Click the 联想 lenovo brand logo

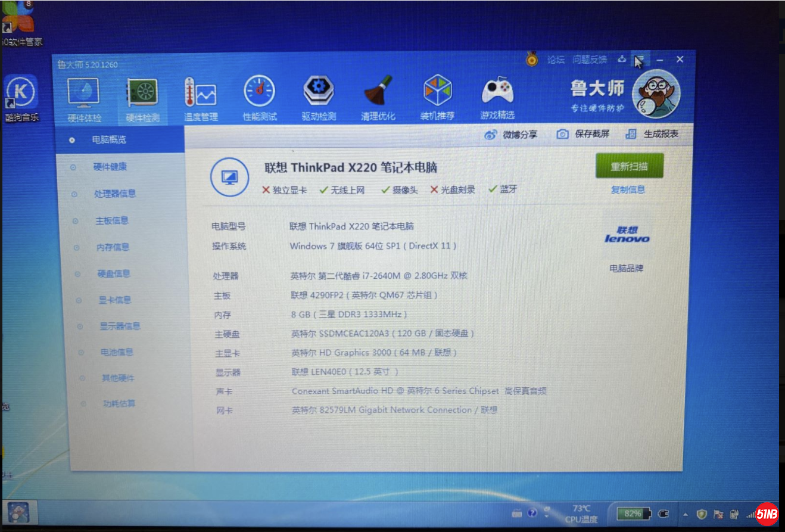(627, 234)
